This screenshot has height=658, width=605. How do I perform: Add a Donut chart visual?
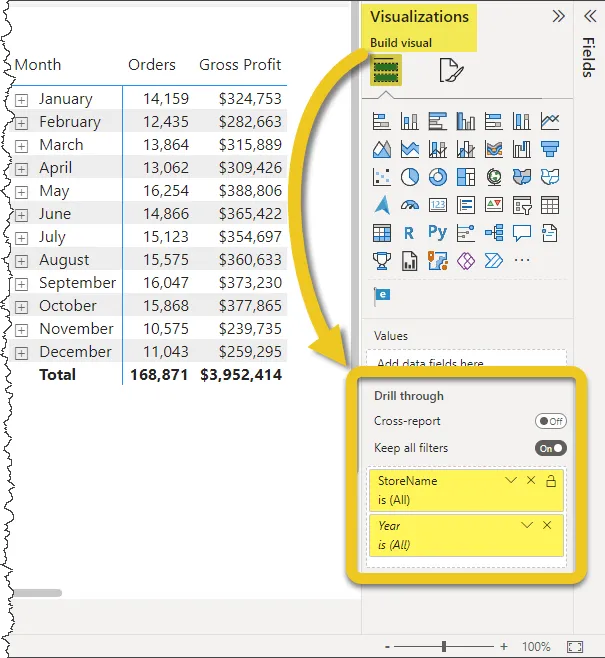coord(437,177)
